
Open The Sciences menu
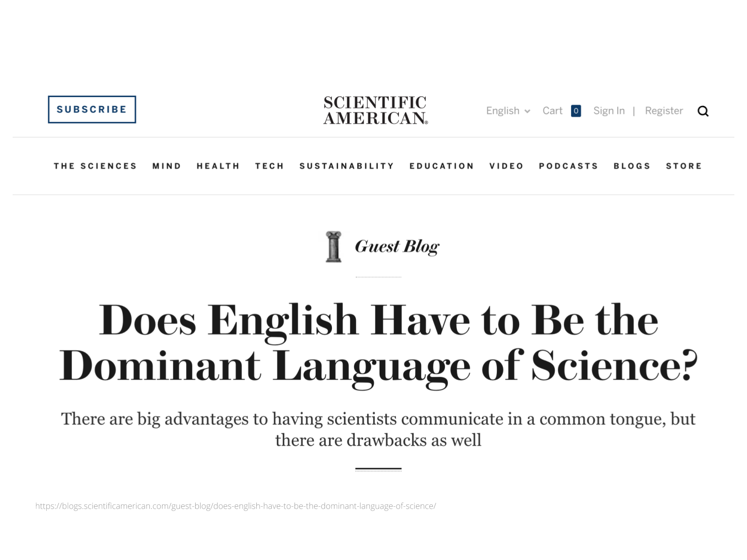pos(95,166)
